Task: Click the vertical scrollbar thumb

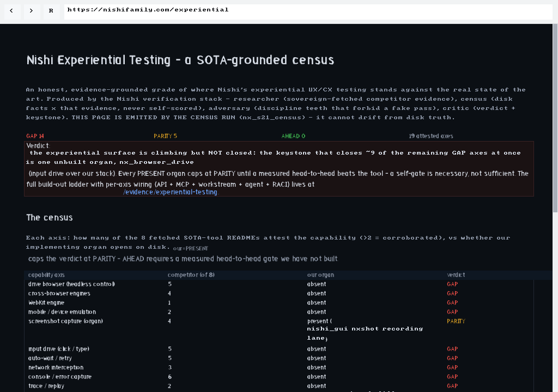Action: tap(555, 118)
